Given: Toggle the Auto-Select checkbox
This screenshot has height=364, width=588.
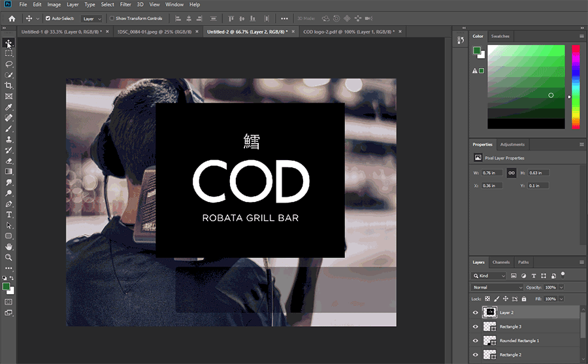Looking at the screenshot, I should pyautogui.click(x=48, y=18).
